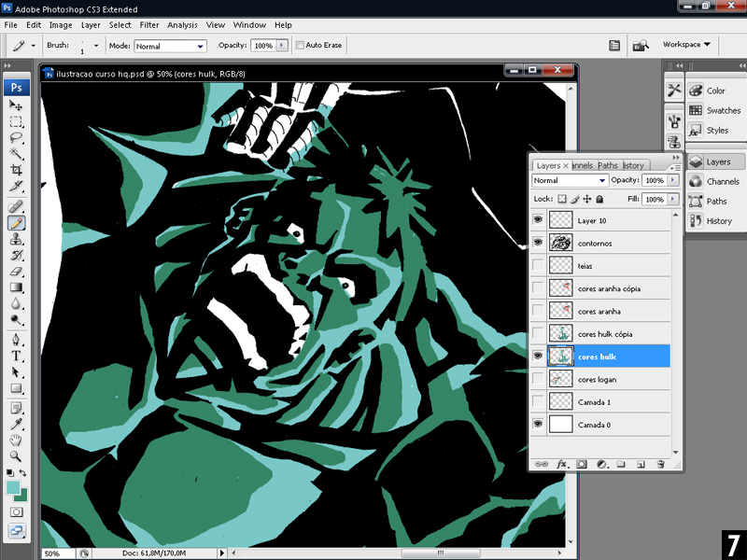Screen dimensions: 747x560
Task: Hide the contornos layer
Action: coord(537,243)
